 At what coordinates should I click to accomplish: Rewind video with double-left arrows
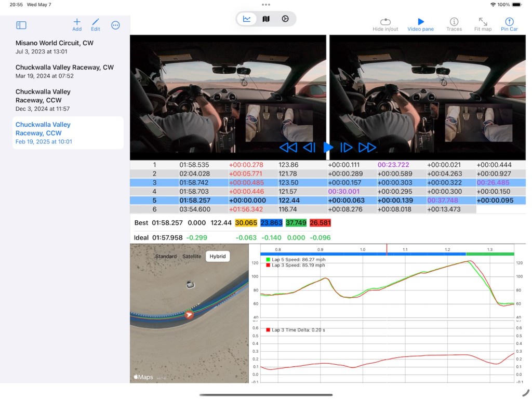tap(288, 148)
